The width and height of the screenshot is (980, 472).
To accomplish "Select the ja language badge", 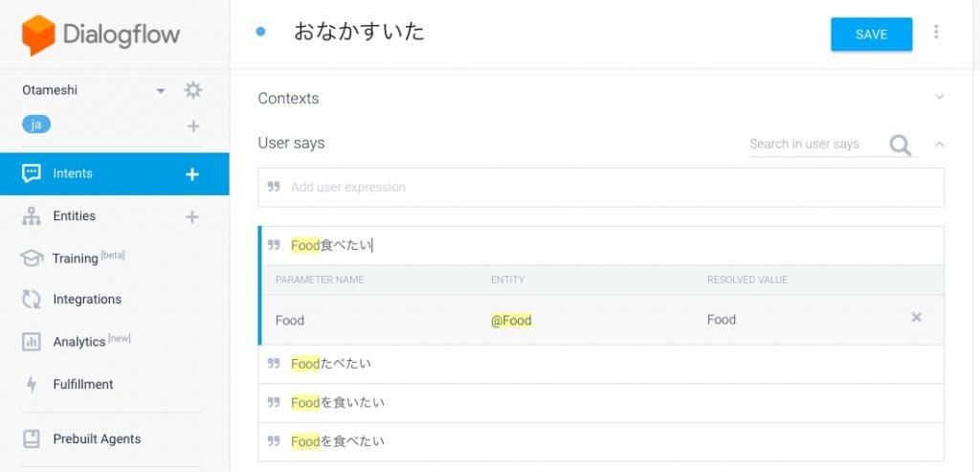I will (36, 125).
